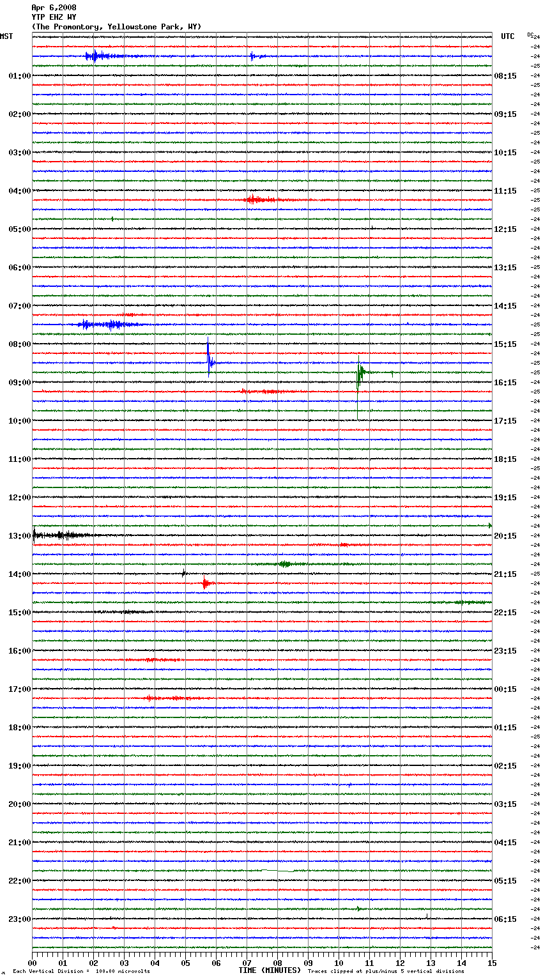Click the 23:00 MST time label
Viewport: 543px width, 980px height.
click(19, 919)
